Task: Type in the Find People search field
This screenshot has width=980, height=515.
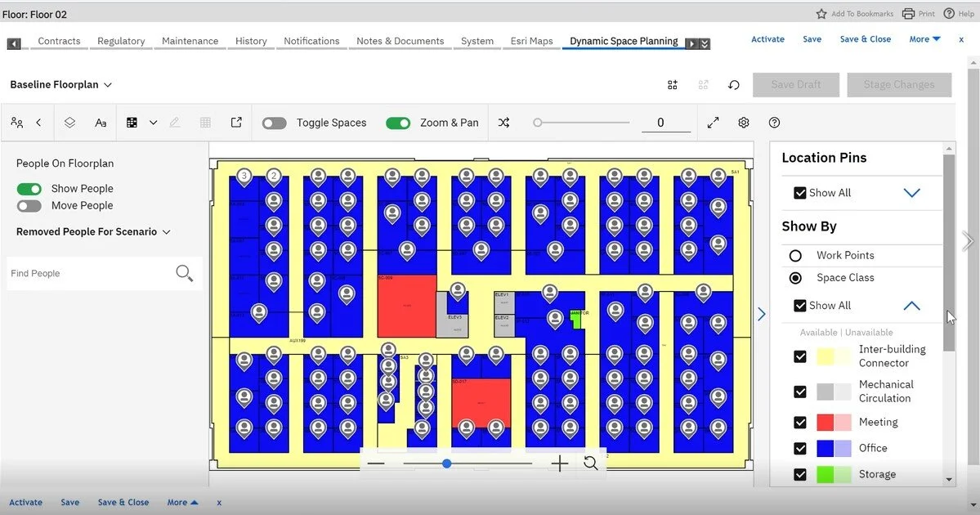Action: tap(90, 272)
